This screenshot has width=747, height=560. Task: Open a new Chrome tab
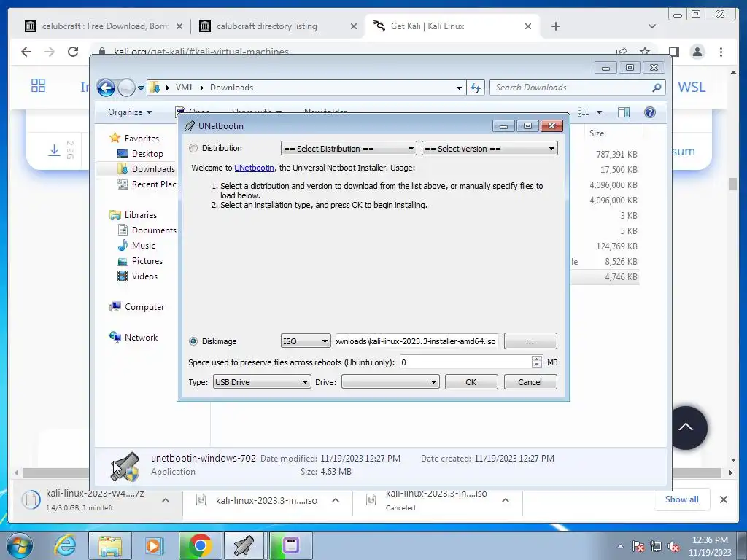coord(555,26)
